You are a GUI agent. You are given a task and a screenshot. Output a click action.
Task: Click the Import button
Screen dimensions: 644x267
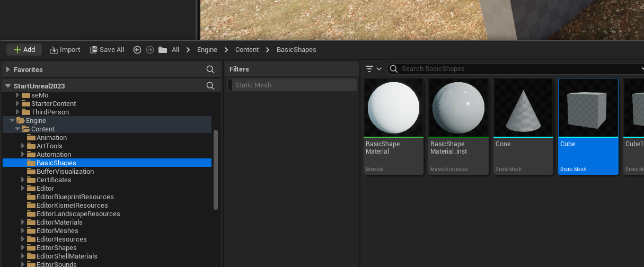pos(65,50)
